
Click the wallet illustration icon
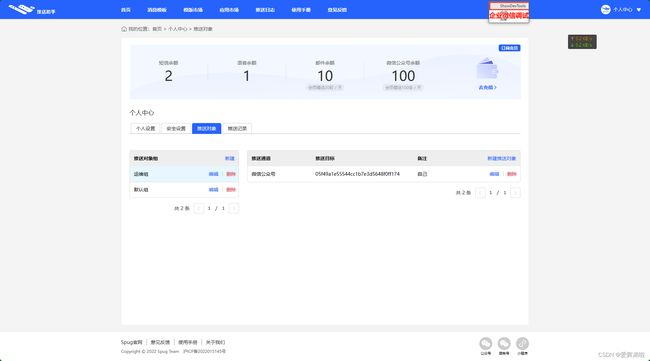point(487,69)
